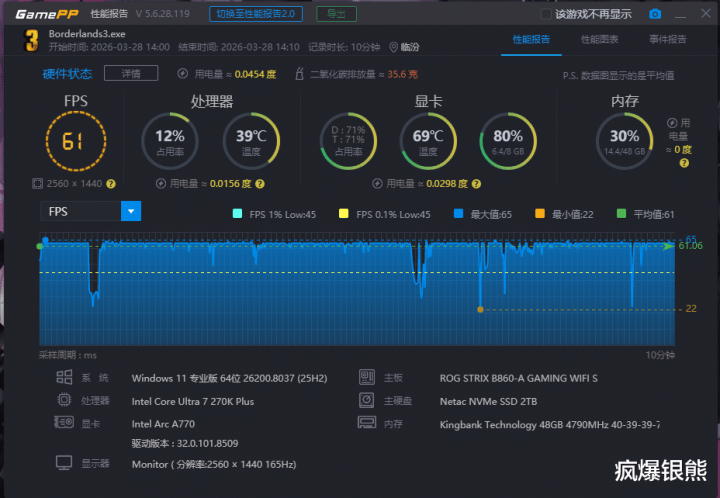Click the 导出 export button

(337, 14)
